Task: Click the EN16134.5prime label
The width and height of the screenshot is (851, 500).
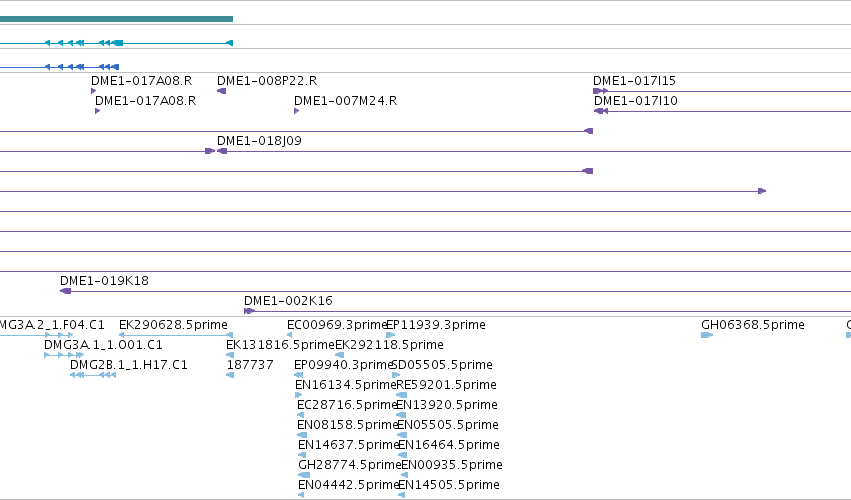Action: click(346, 385)
